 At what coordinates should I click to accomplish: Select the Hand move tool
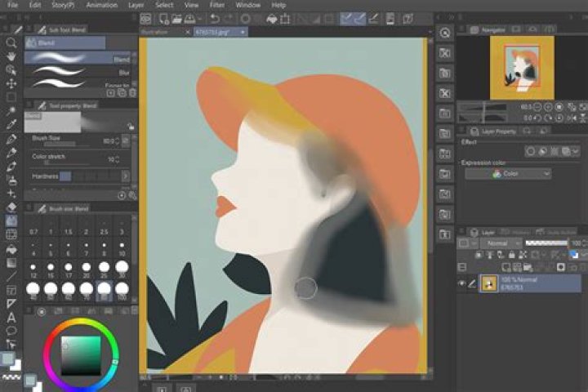click(x=11, y=56)
